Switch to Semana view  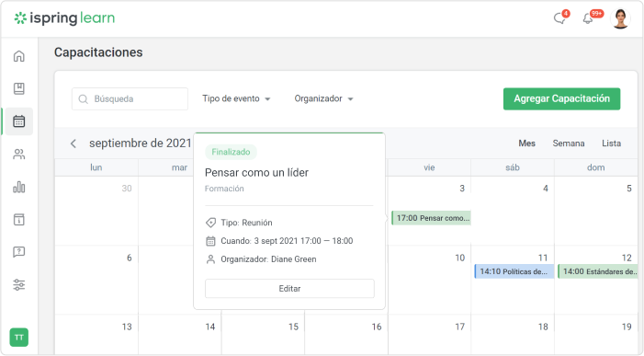569,144
